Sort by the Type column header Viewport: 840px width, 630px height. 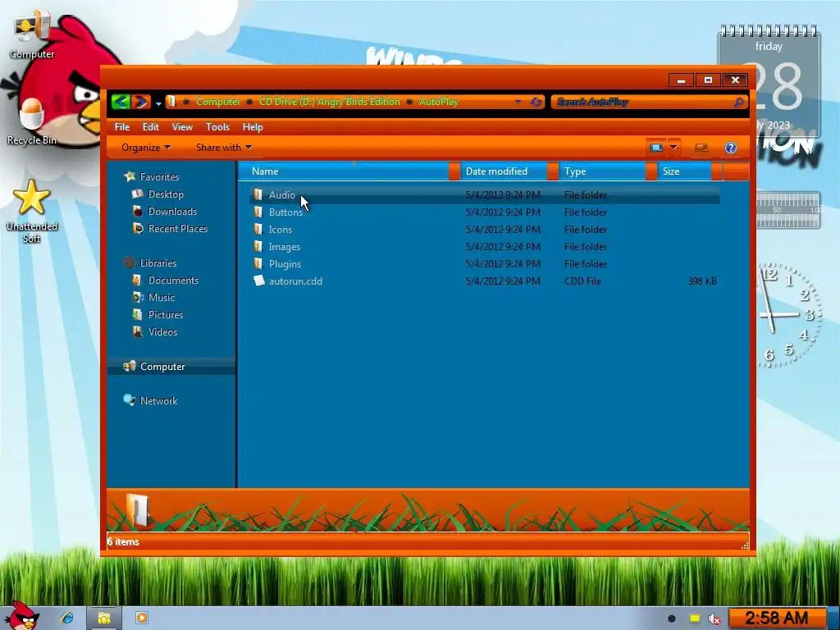[602, 171]
